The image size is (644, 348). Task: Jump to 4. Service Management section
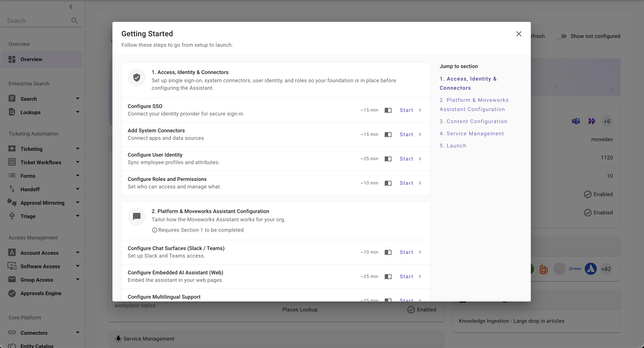click(472, 134)
